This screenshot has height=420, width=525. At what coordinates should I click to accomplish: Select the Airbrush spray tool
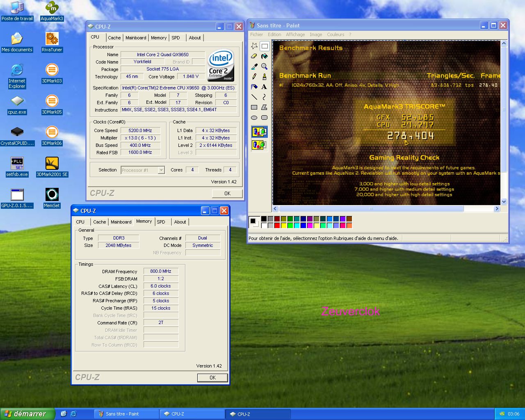click(x=254, y=87)
